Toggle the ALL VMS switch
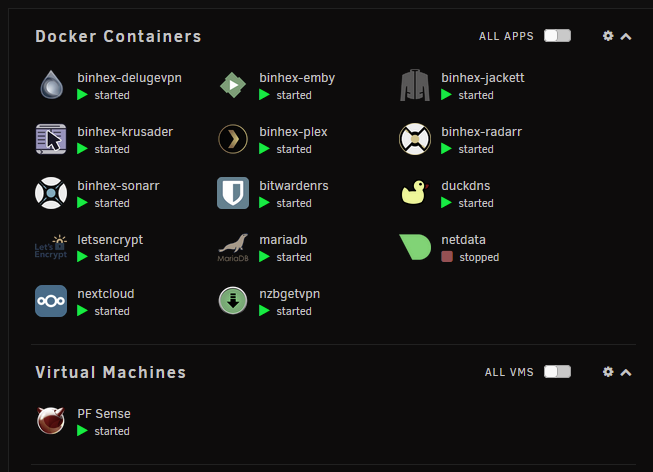Screen dimensions: 653x472 [557, 372]
